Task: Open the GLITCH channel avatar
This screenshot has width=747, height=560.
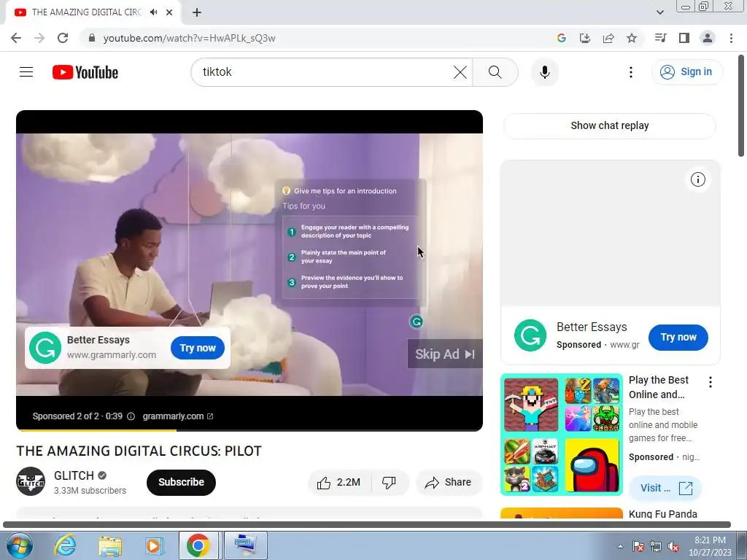Action: [x=31, y=481]
